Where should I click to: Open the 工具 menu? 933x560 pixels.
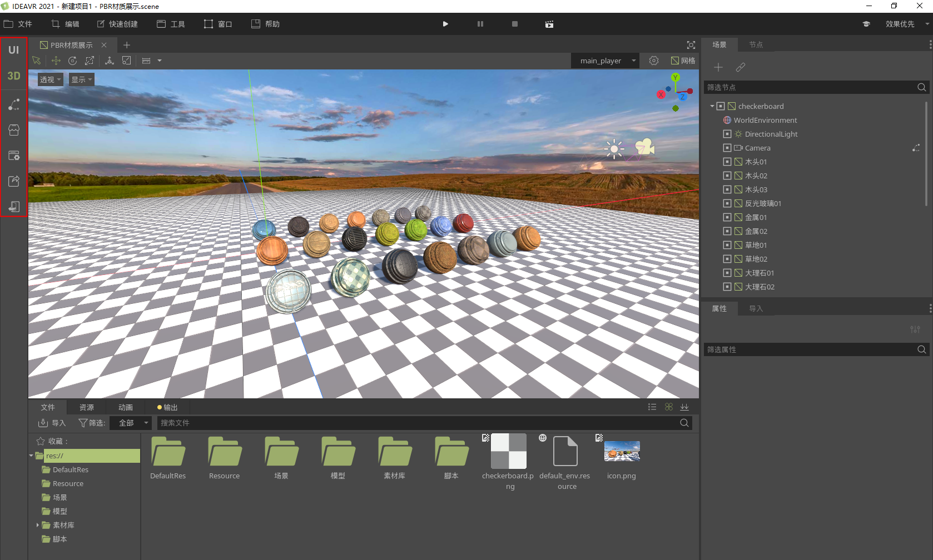tap(171, 24)
